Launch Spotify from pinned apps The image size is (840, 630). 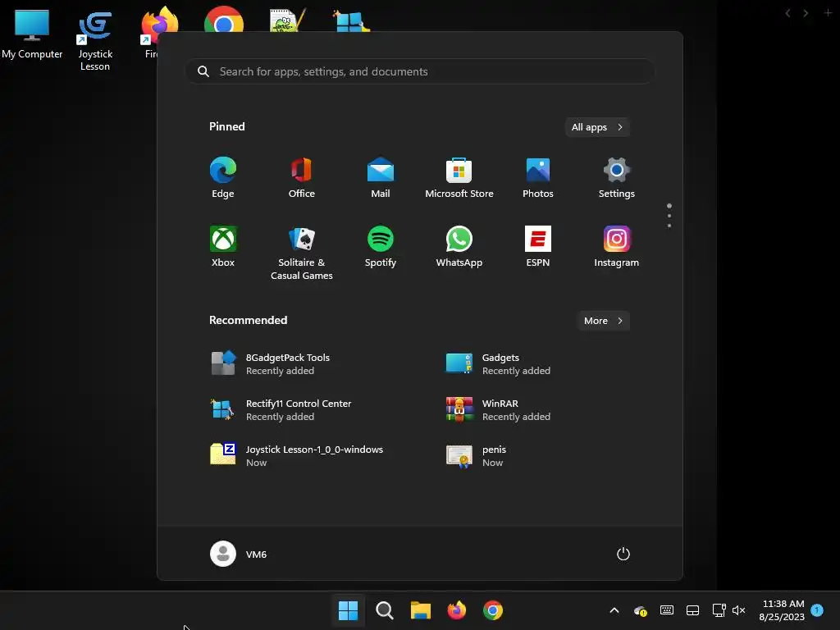click(x=381, y=246)
